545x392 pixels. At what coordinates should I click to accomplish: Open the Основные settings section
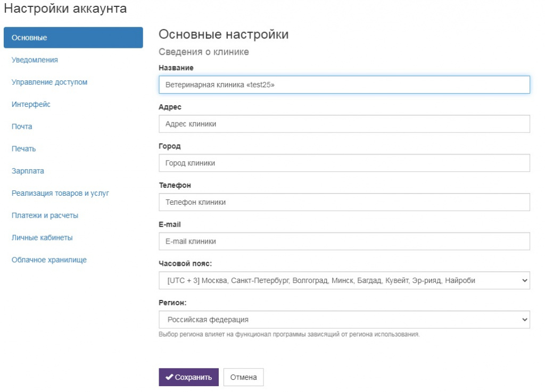coord(73,38)
